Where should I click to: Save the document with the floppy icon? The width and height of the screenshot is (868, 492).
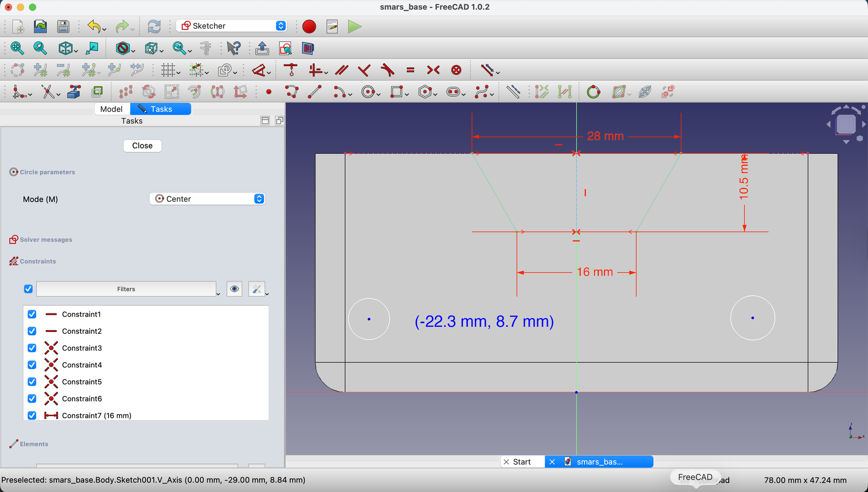coord(63,26)
